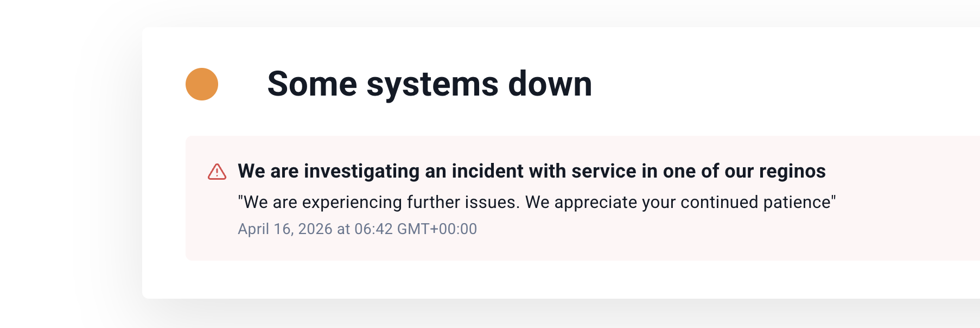Click the red warning triangle icon
The image size is (980, 328).
coord(217,172)
